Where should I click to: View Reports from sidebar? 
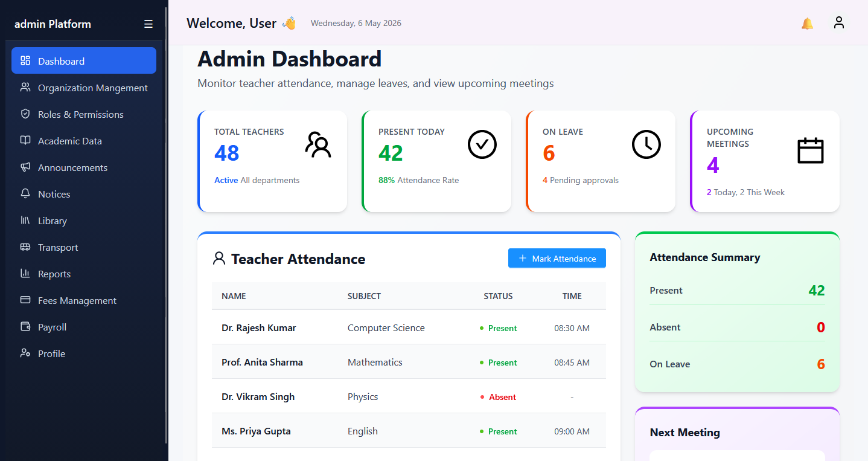tap(84, 273)
